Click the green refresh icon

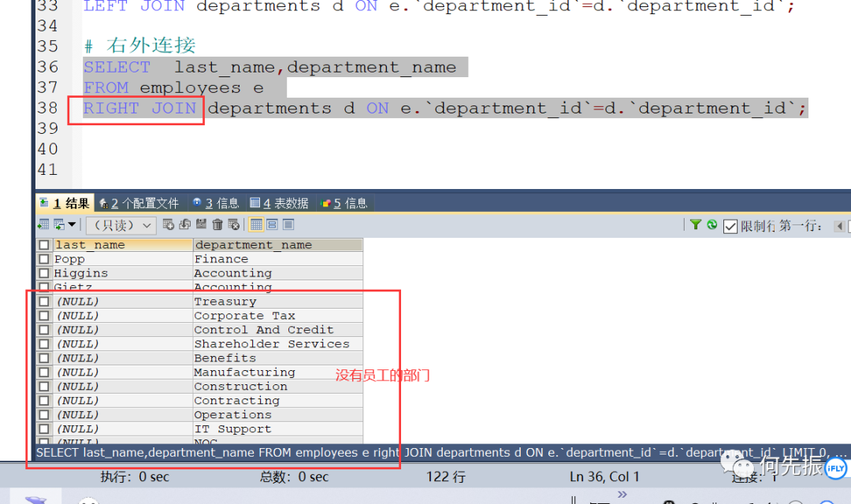click(x=712, y=224)
